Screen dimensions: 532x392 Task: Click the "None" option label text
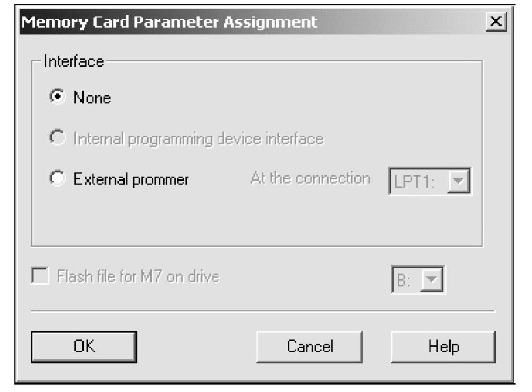point(92,98)
